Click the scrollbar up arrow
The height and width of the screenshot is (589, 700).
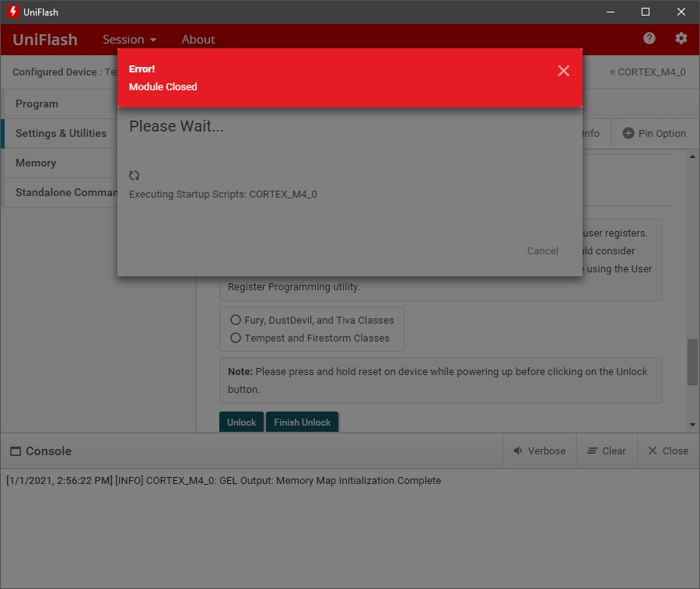tap(692, 156)
